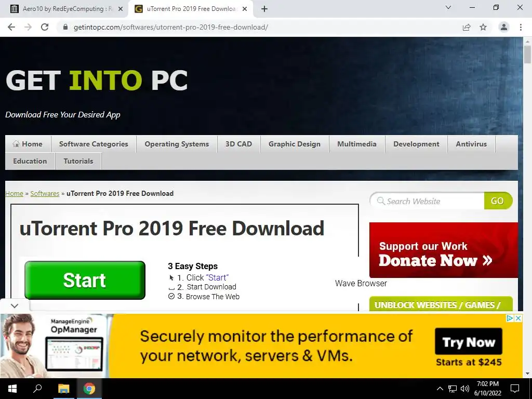Click the Search Website field
Image resolution: width=532 pixels, height=399 pixels.
pos(428,201)
